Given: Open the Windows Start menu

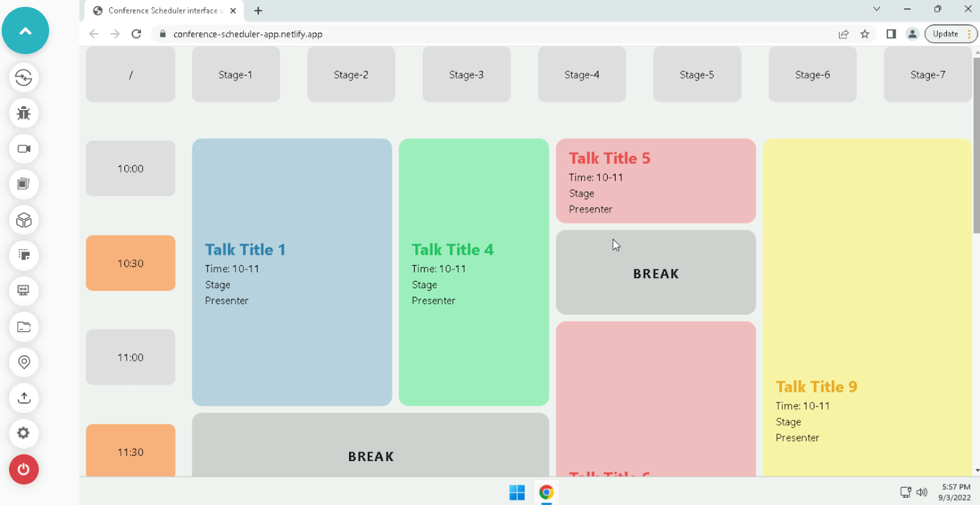Looking at the screenshot, I should pos(517,492).
